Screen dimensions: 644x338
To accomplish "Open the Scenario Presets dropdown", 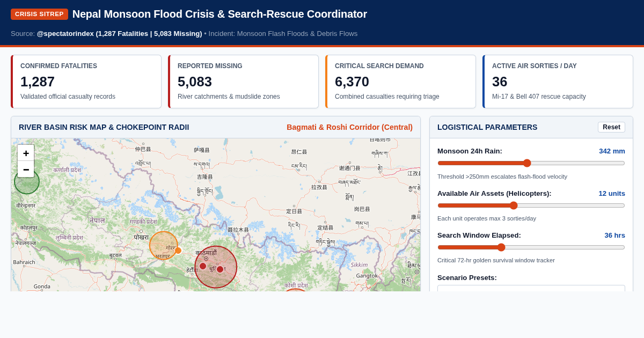I will click(x=531, y=289).
